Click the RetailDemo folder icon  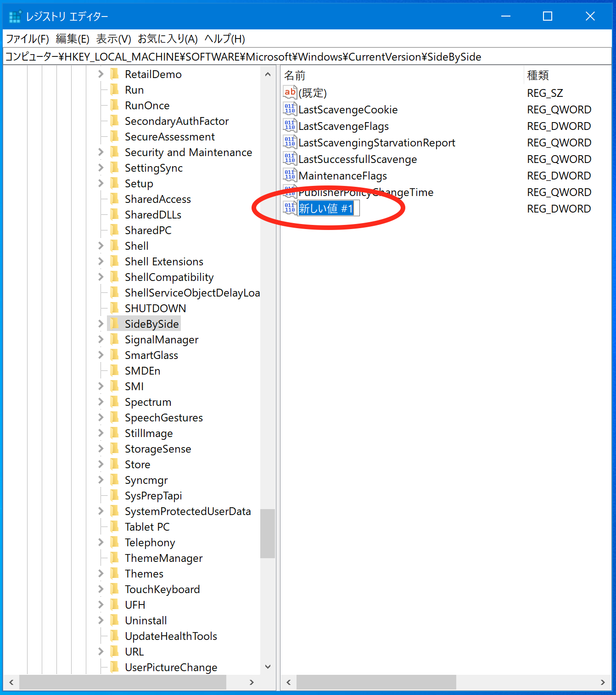click(x=115, y=74)
